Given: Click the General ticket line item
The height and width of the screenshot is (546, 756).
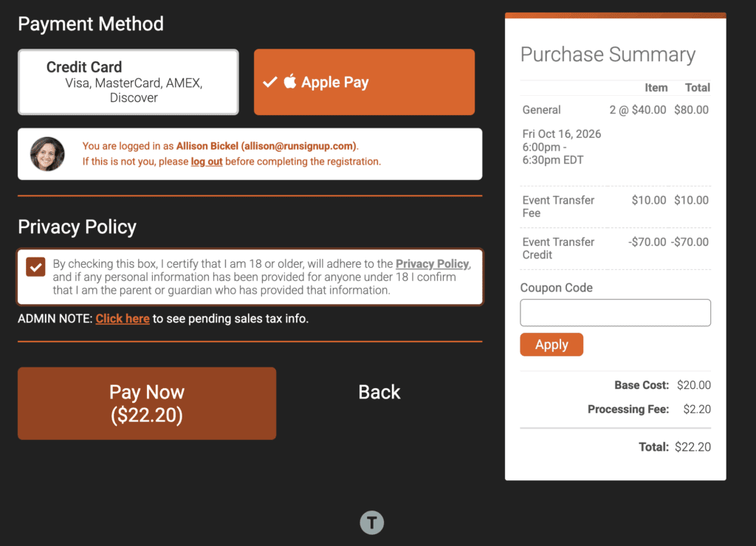Looking at the screenshot, I should tap(542, 110).
